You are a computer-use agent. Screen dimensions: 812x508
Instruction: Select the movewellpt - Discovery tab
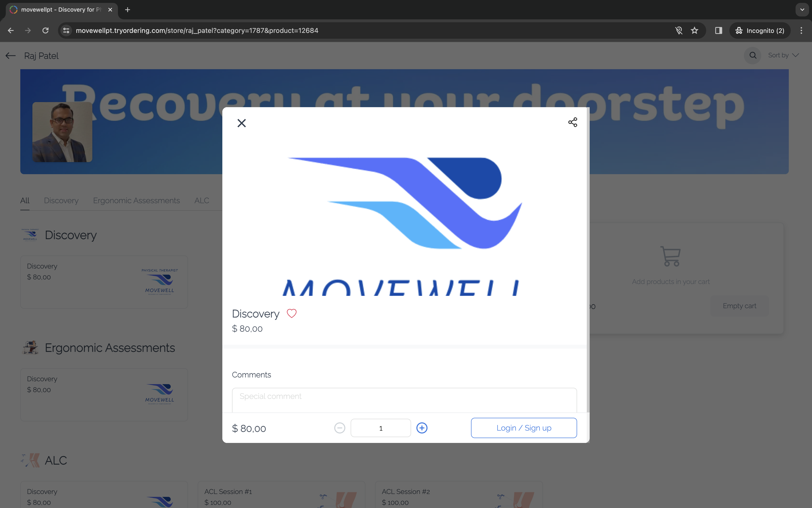[61, 10]
